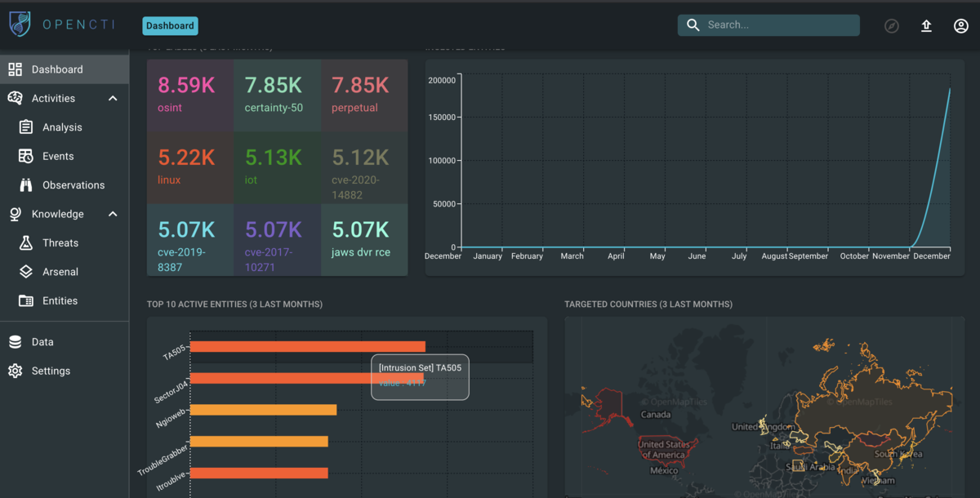Click the TroubleGrabber bar in chart

point(259,442)
